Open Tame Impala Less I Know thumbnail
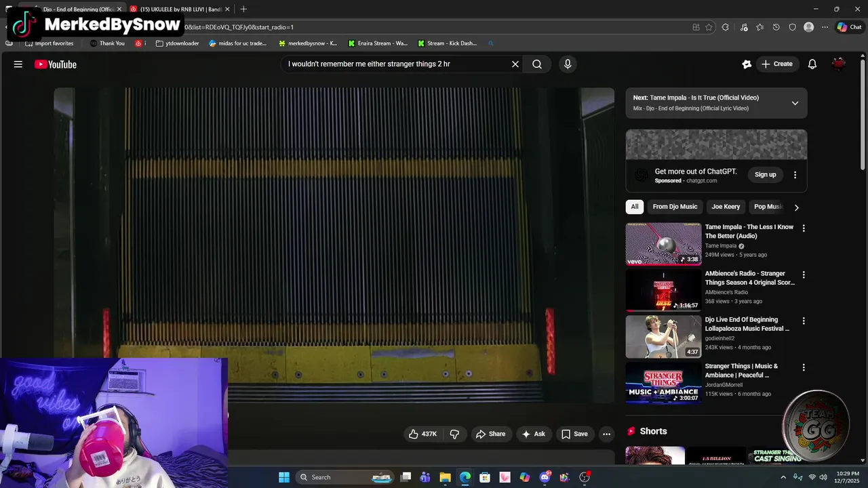Image resolution: width=868 pixels, height=488 pixels. coord(663,244)
